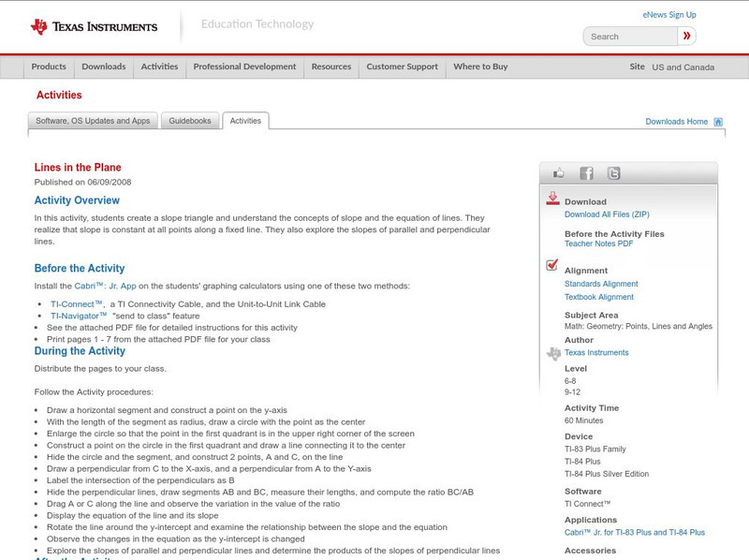Select the Activities tab

[x=245, y=121]
